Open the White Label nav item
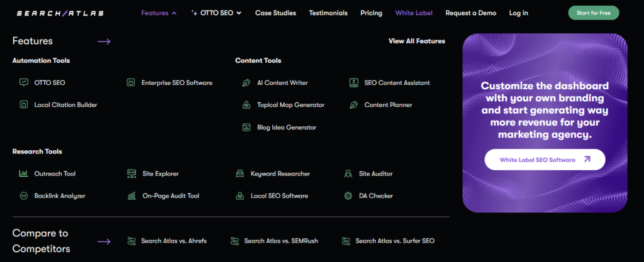 [414, 13]
